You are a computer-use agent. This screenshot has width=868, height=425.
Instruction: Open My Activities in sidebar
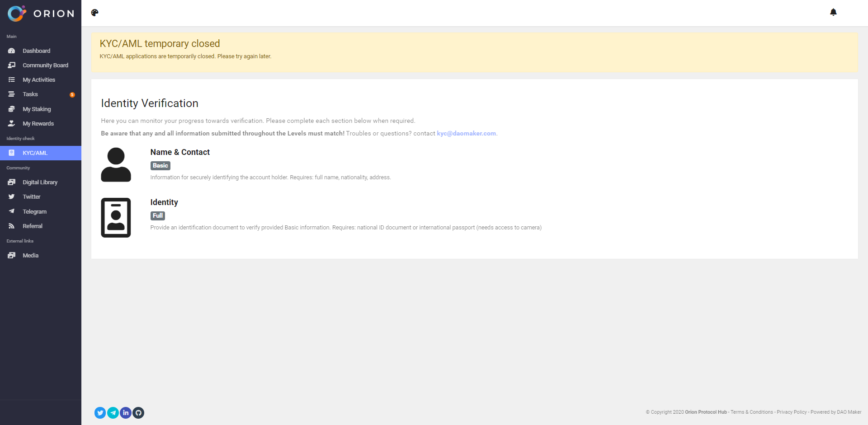click(x=39, y=80)
